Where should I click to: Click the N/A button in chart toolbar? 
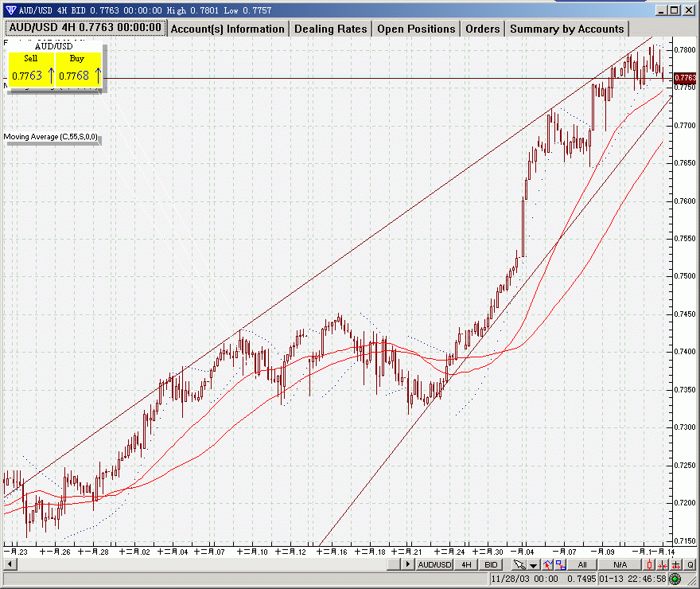[x=620, y=565]
